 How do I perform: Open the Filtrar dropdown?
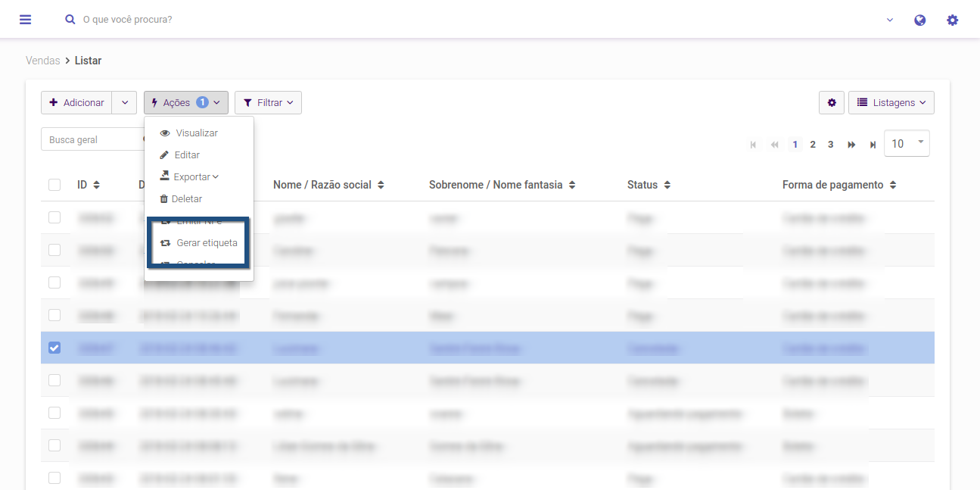point(268,103)
